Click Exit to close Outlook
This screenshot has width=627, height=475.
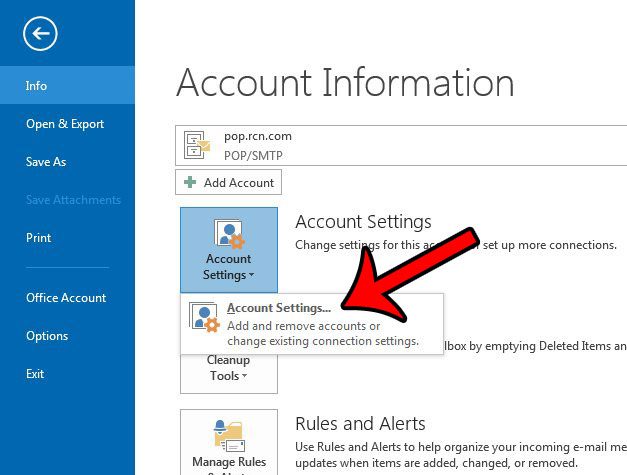pos(35,374)
